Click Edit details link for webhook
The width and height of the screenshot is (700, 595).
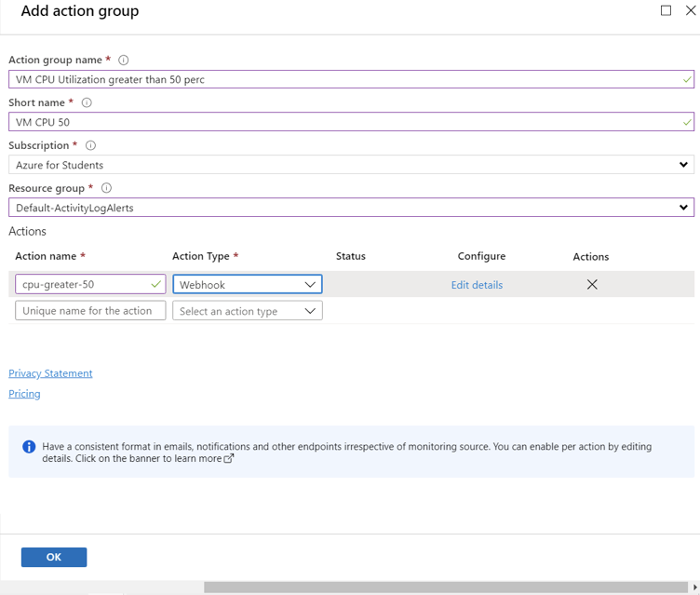pos(477,285)
